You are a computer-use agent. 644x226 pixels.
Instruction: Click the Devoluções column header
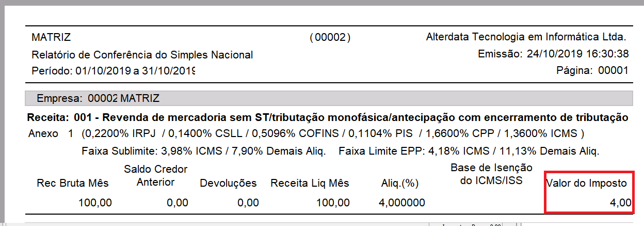(x=228, y=183)
